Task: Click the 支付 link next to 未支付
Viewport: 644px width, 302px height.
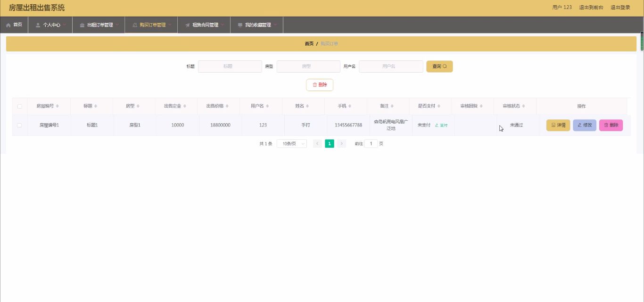Action: [x=441, y=126]
